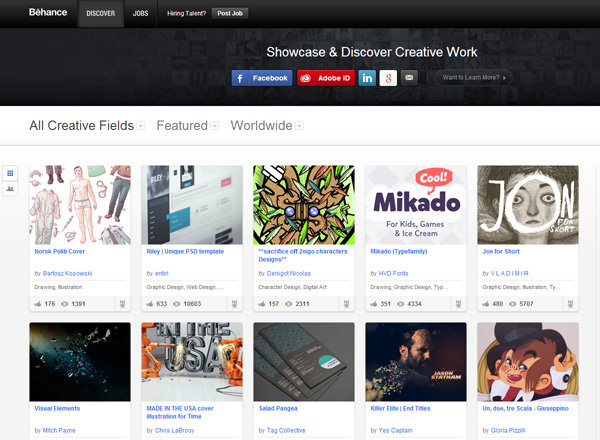Sign in with the Google icon
Image resolution: width=600 pixels, height=440 pixels.
[388, 78]
